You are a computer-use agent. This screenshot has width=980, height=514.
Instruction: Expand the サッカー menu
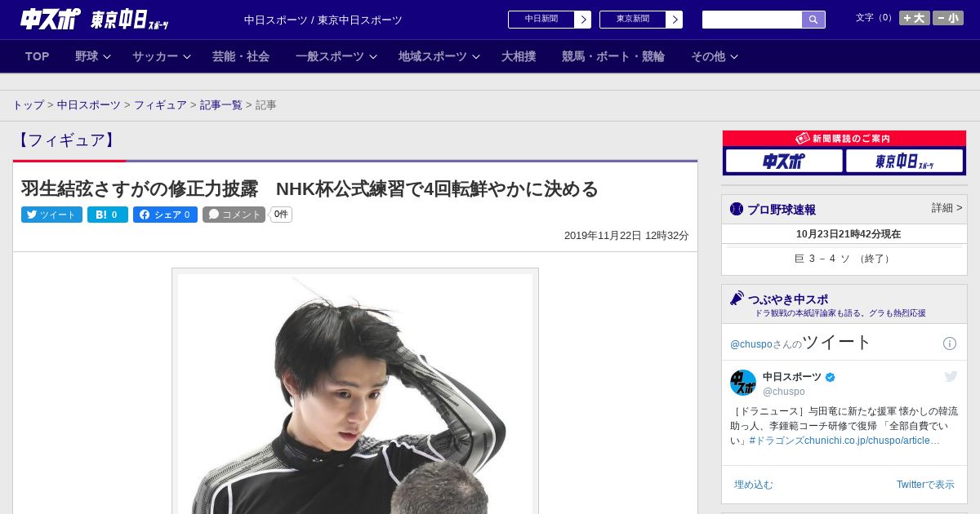[x=162, y=56]
